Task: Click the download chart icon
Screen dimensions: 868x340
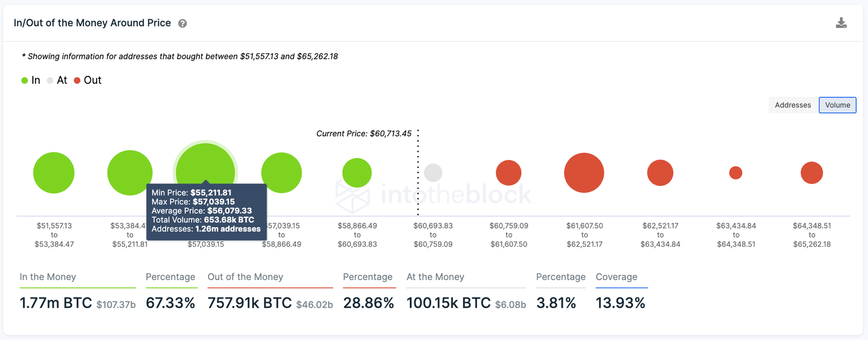Action: [841, 23]
